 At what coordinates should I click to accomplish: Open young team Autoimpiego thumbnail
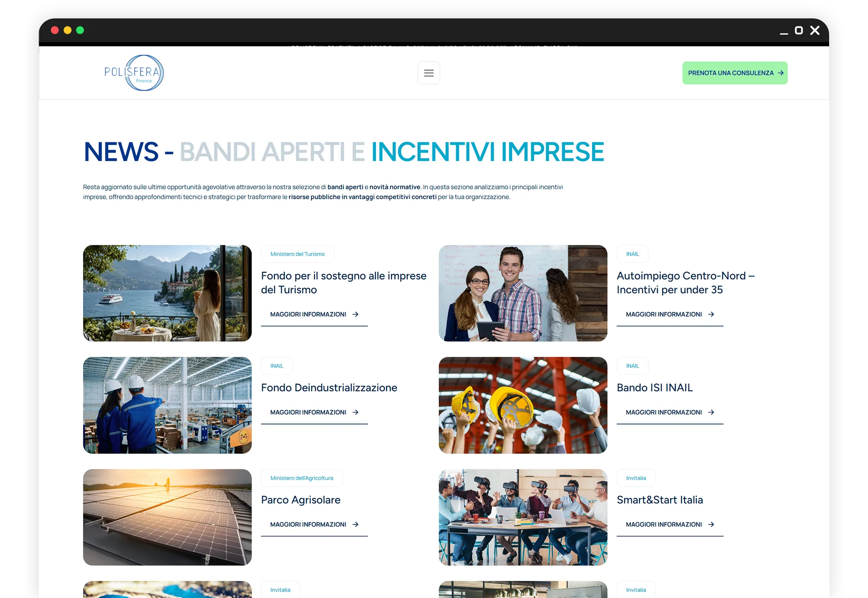click(x=523, y=293)
